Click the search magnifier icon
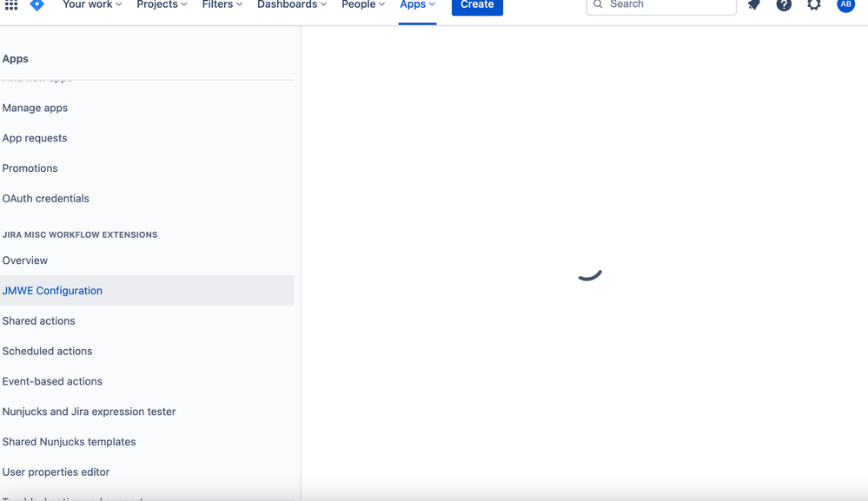The image size is (868, 501). (598, 4)
